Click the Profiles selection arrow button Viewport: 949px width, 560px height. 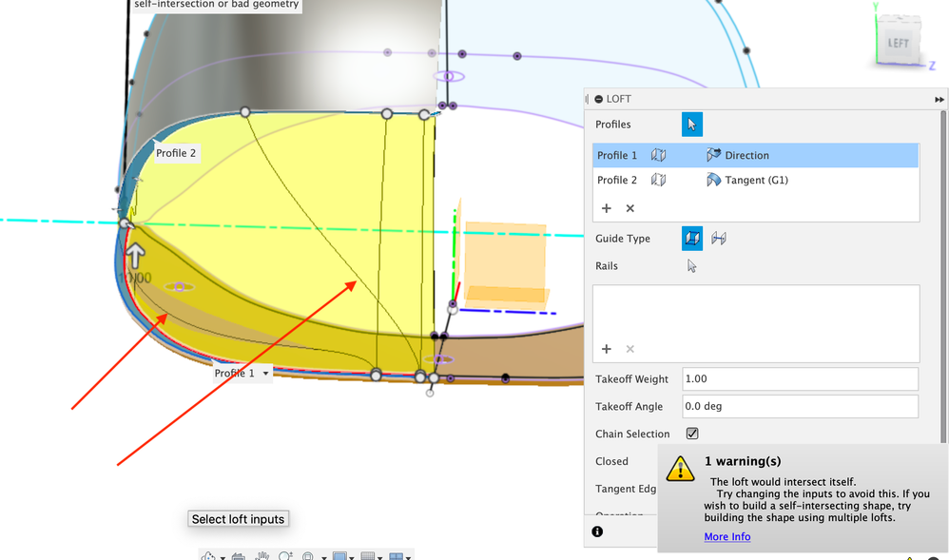pos(691,125)
